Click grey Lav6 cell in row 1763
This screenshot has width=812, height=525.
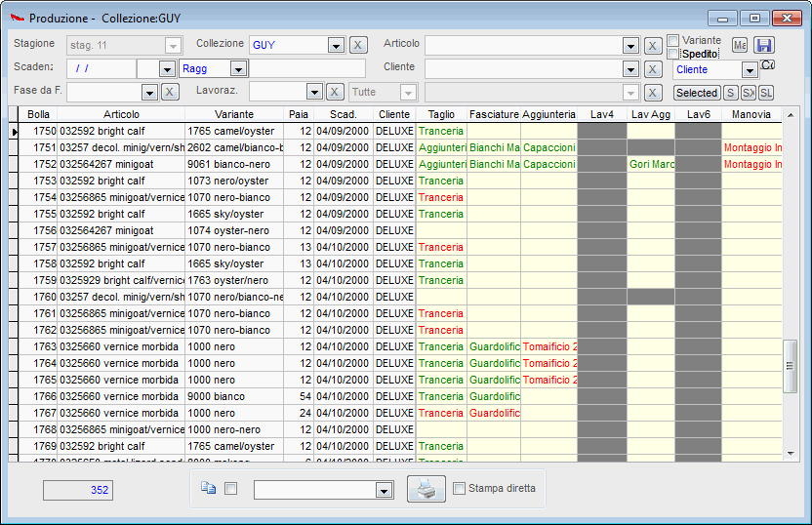point(698,346)
